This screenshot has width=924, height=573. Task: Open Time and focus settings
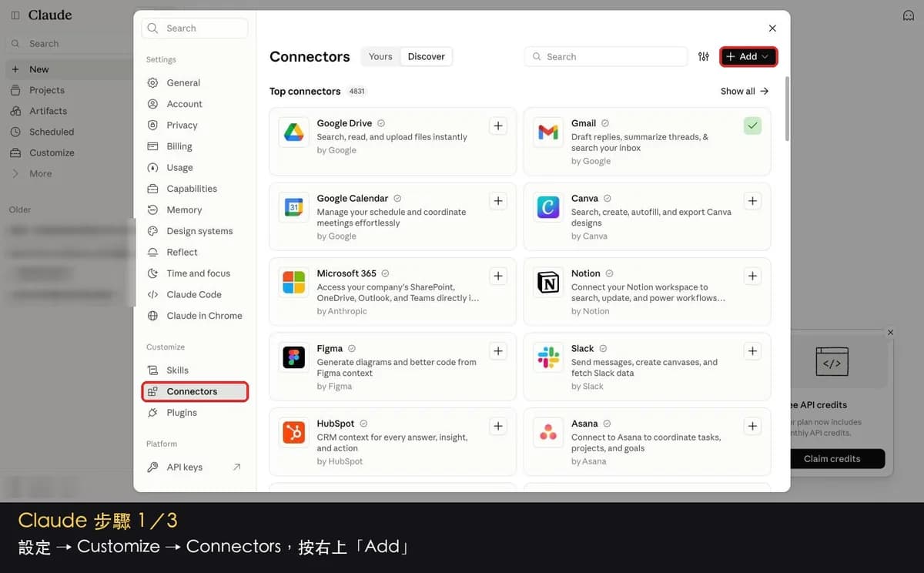click(x=195, y=273)
